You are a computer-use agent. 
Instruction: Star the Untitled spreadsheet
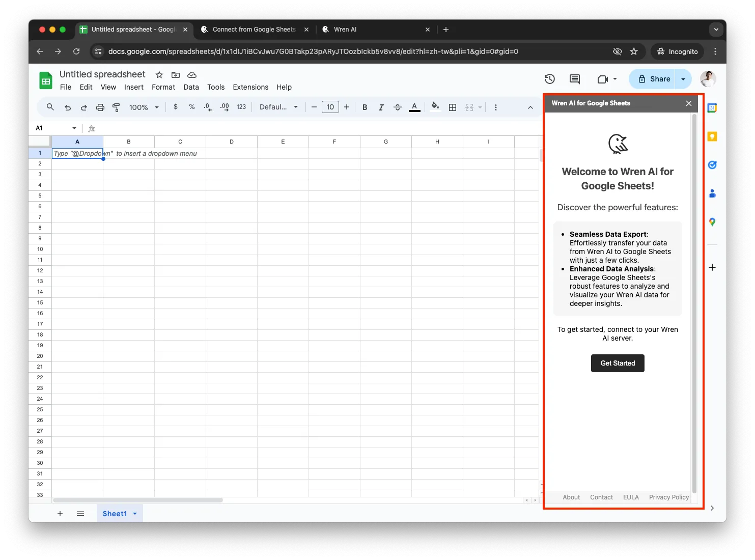(159, 75)
